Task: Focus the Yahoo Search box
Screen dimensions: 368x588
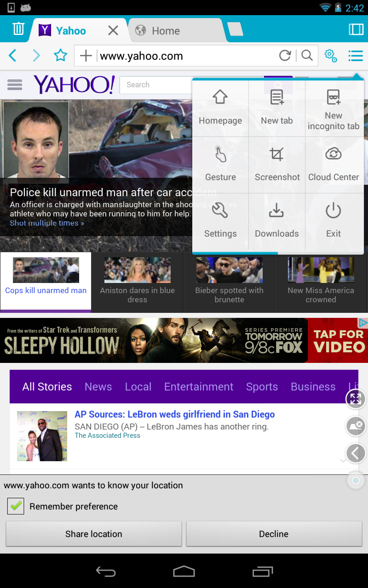Action: click(x=155, y=85)
